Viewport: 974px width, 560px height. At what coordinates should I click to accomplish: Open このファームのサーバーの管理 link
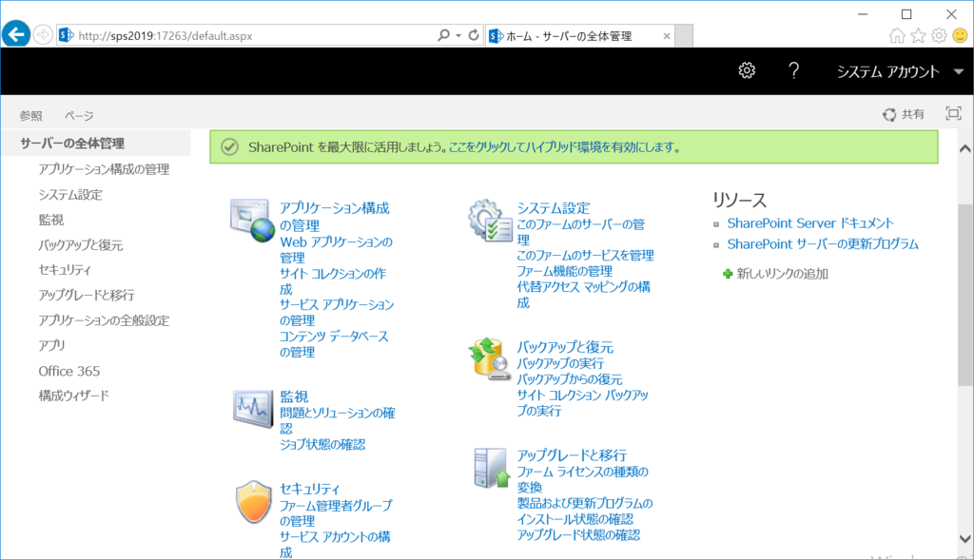pyautogui.click(x=581, y=232)
